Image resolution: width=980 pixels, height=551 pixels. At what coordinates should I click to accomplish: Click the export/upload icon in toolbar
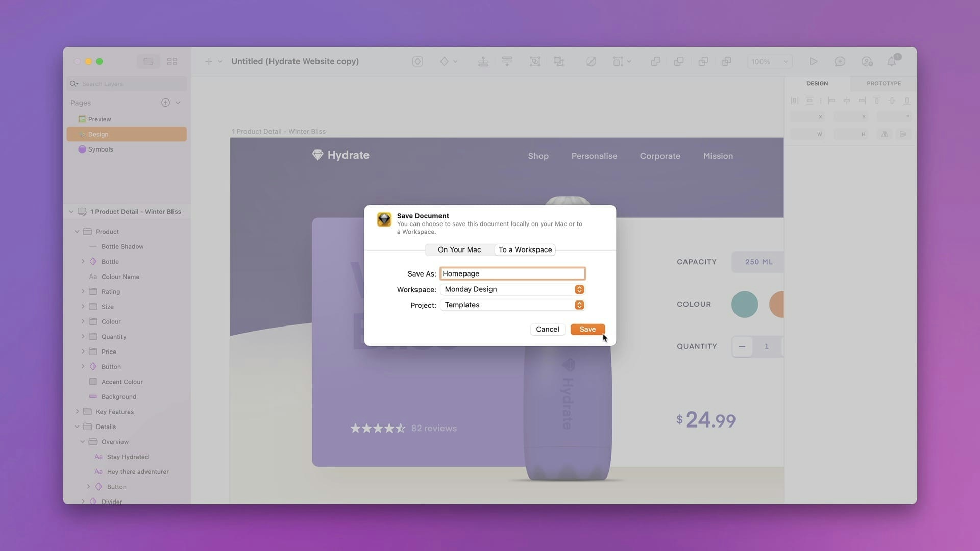click(x=483, y=61)
